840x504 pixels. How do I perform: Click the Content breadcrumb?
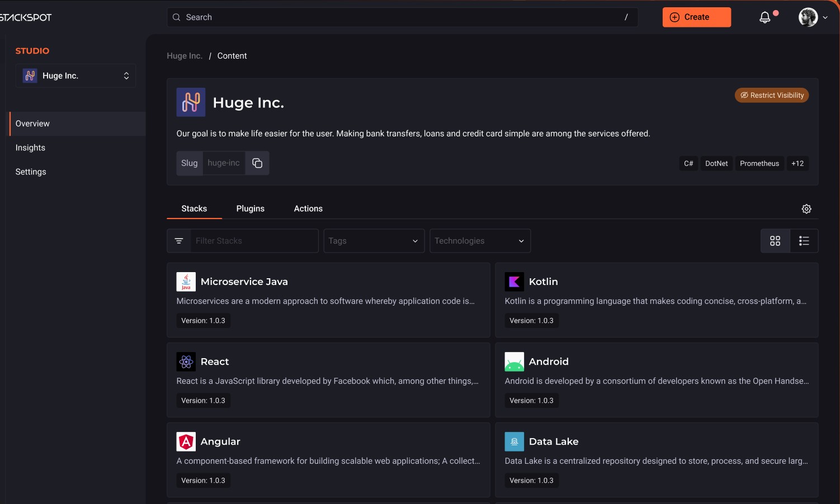[x=232, y=56]
